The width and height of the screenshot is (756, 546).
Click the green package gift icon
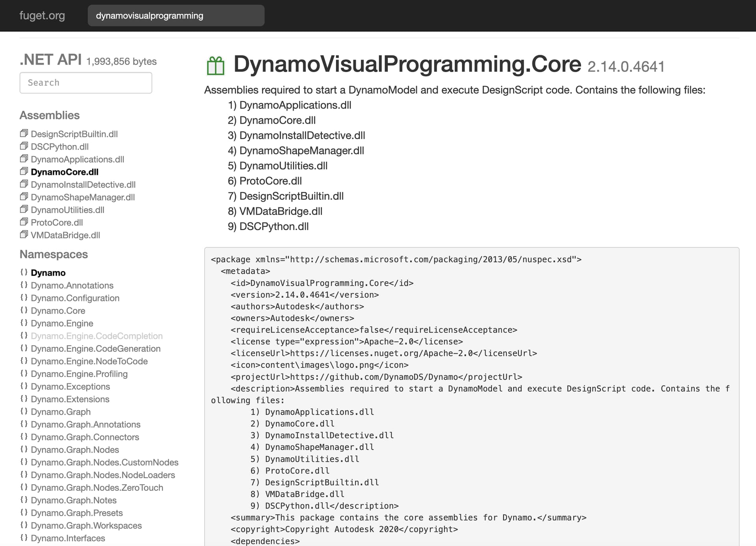point(215,66)
